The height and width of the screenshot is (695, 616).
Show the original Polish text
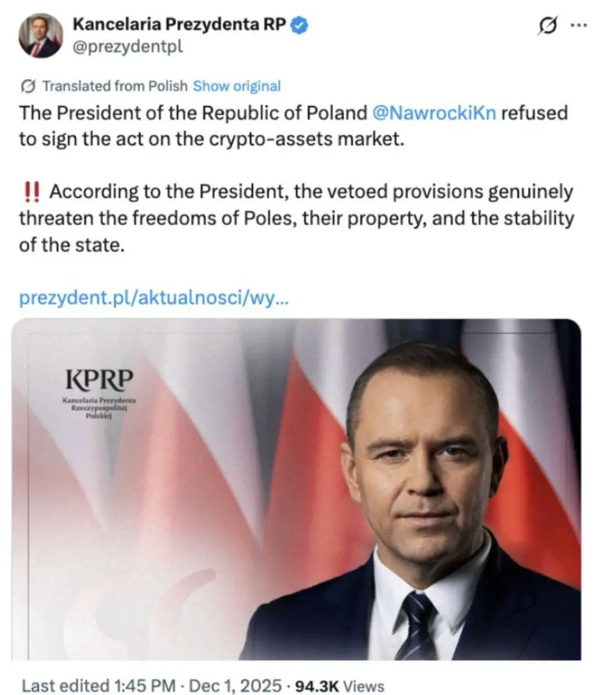point(236,86)
